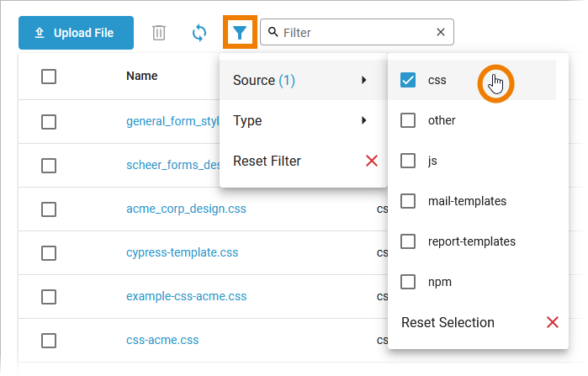This screenshot has height=376, width=588.
Task: Clear the filter field with X icon
Action: point(441,33)
